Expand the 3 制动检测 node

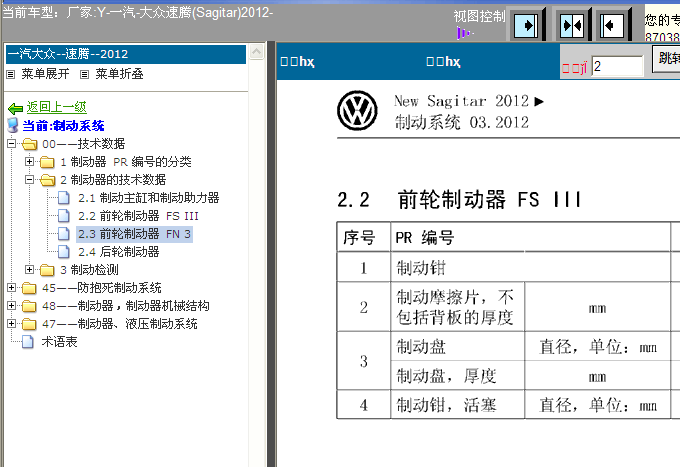[29, 269]
